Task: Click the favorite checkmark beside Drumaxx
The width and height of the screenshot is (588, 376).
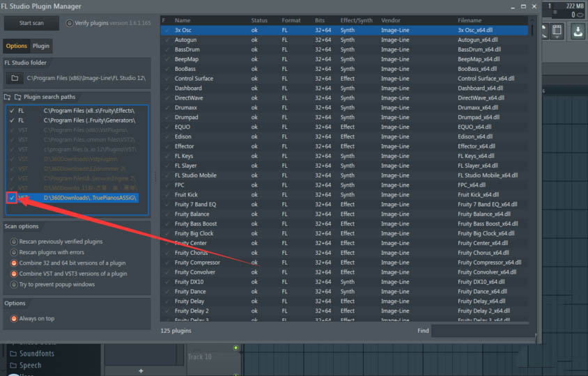Action: pyautogui.click(x=167, y=108)
